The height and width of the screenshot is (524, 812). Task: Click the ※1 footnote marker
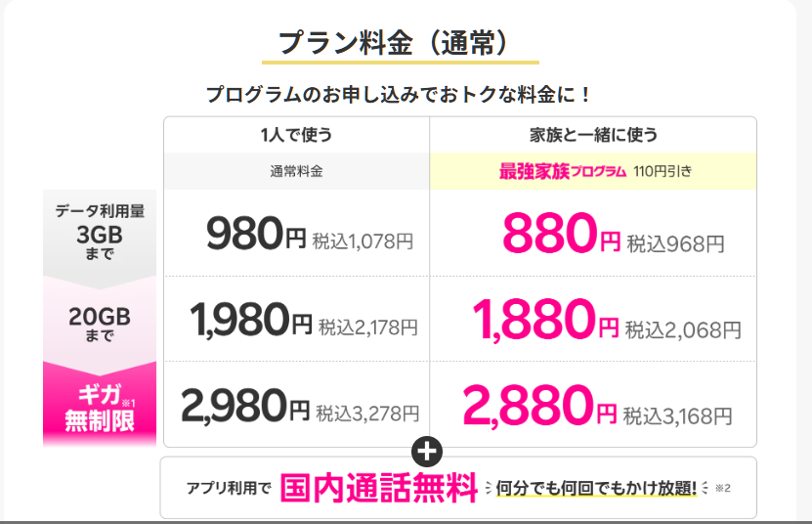128,403
